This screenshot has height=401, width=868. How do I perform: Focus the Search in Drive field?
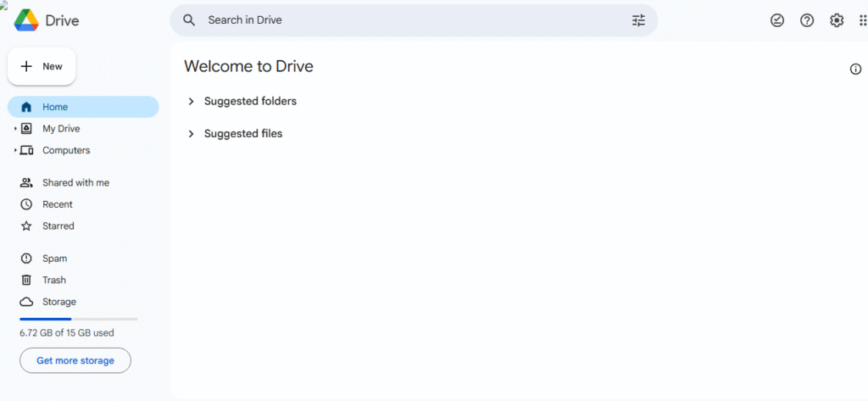(414, 20)
